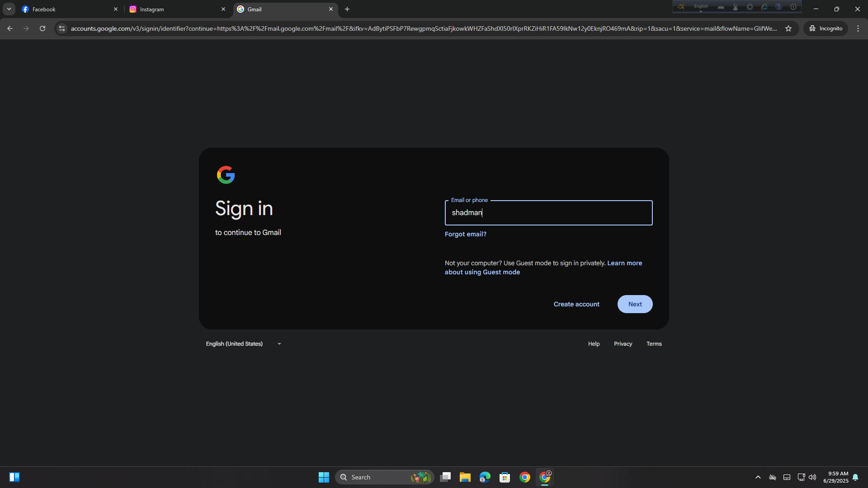Open English (United States) language dropdown
868x488 pixels.
244,344
